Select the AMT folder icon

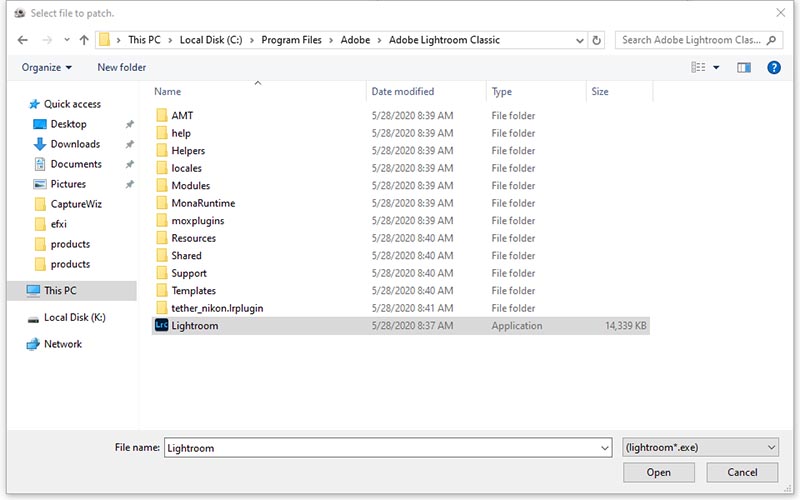[161, 115]
